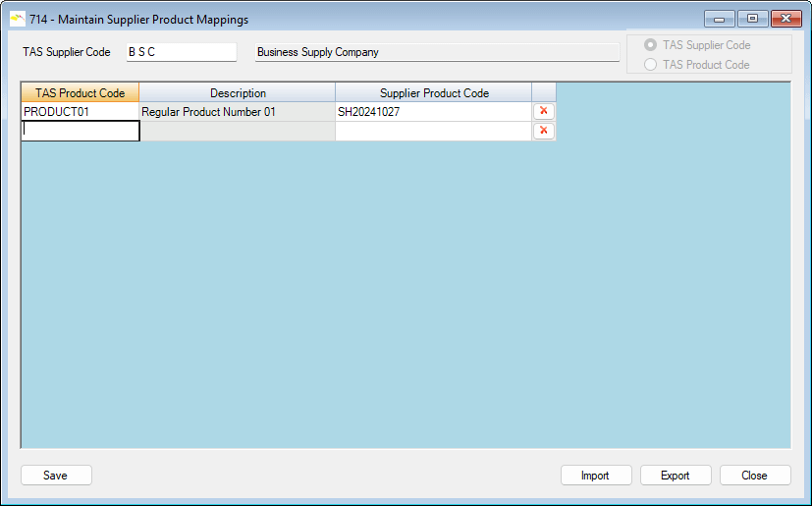The width and height of the screenshot is (812, 506).
Task: Click the Supplier Product Code column header
Action: tap(433, 92)
